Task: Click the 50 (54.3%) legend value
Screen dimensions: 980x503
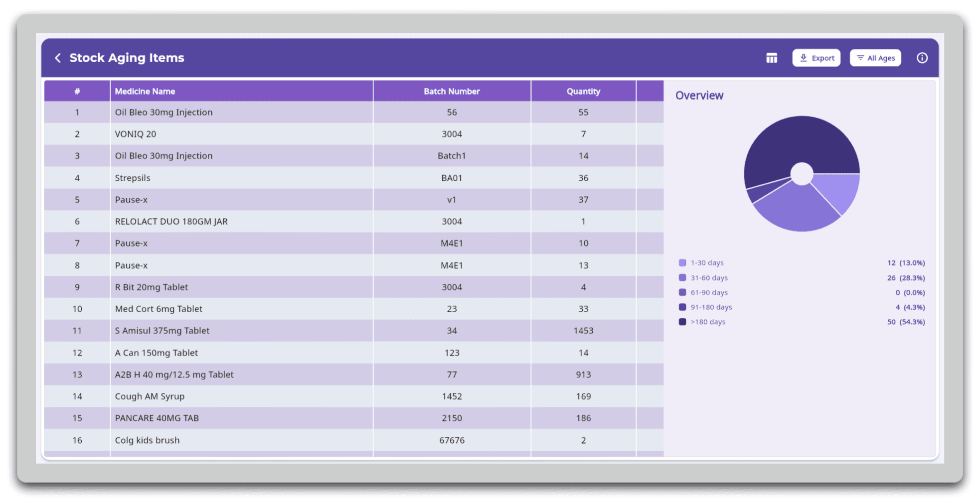Action: (x=906, y=322)
